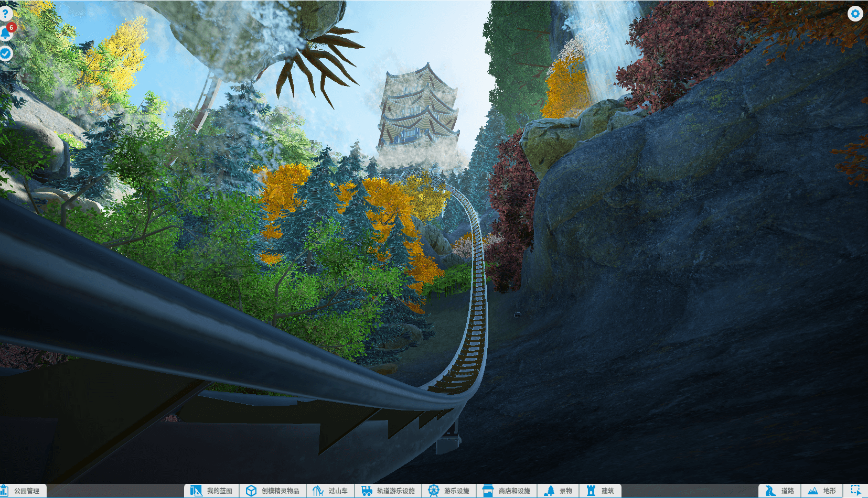
Task: Open 过山车 coasters tab
Action: (x=330, y=491)
